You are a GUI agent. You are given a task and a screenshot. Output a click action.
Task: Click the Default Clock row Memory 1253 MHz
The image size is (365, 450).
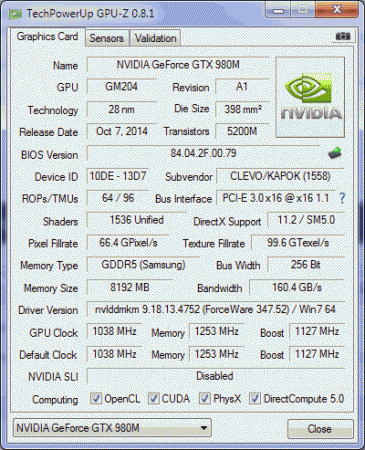coord(217,354)
